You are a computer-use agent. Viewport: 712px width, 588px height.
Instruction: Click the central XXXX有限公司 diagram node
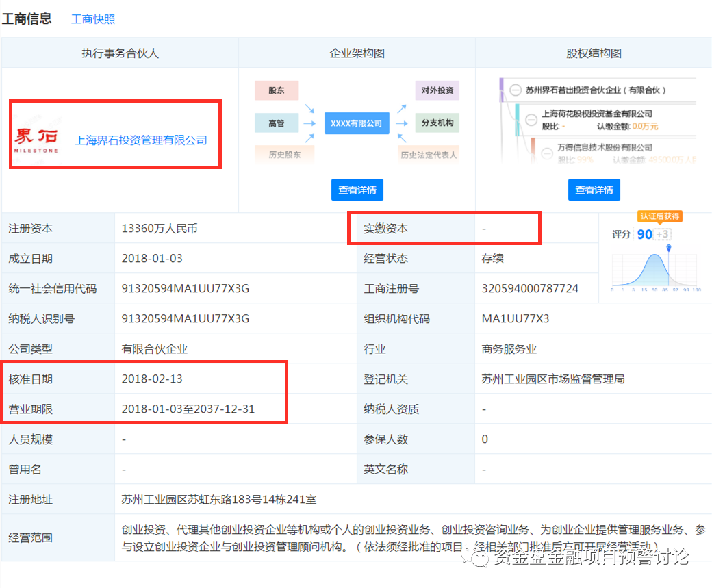pos(357,123)
